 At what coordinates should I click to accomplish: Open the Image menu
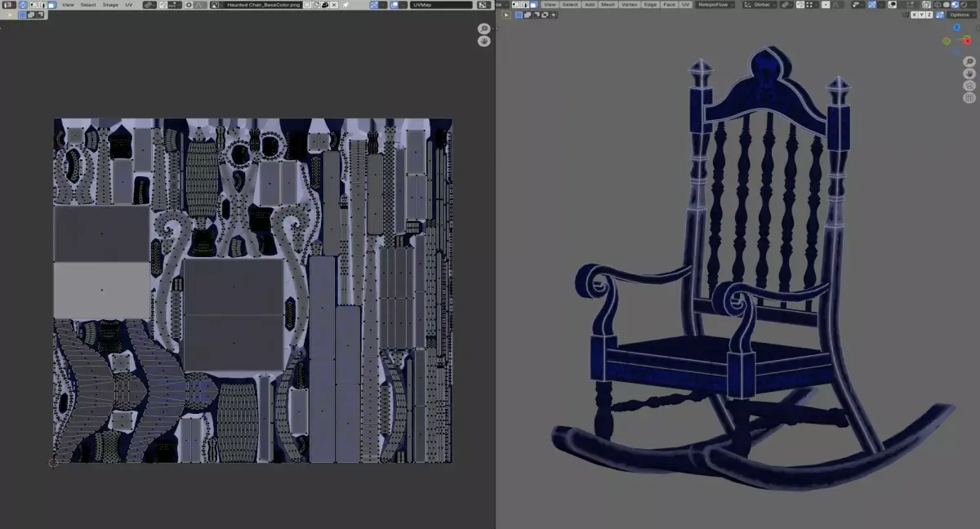110,5
